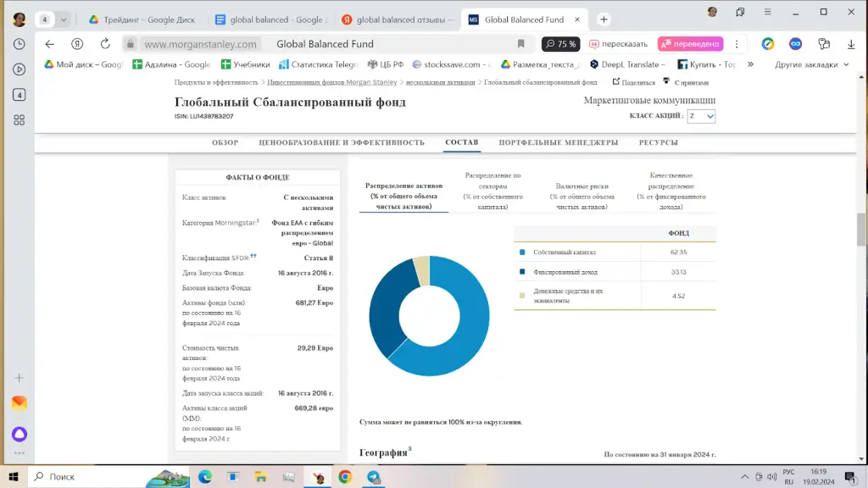The width and height of the screenshot is (868, 488).
Task: Open Yandex Browser taskbar icon
Action: pos(318,476)
